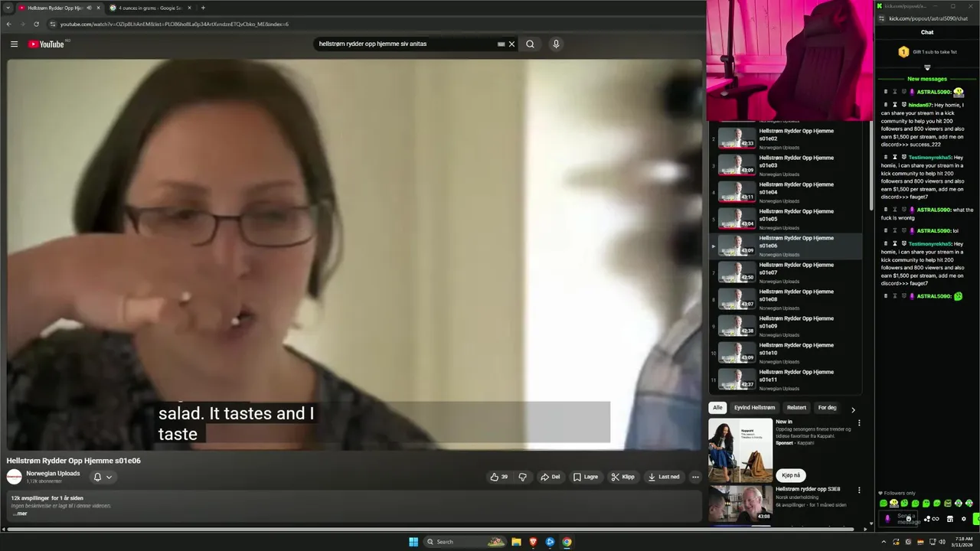Screen dimensions: 980x551
Task: Select playlist entry Hellstrøm Rydder Opp Hjemme s01e07
Action: pos(787,272)
